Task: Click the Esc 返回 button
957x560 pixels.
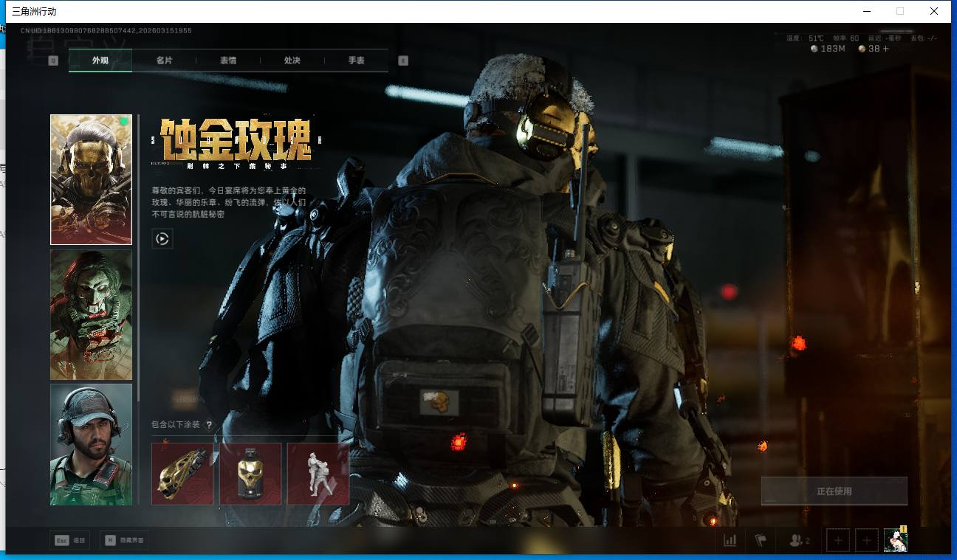Action: [x=69, y=540]
